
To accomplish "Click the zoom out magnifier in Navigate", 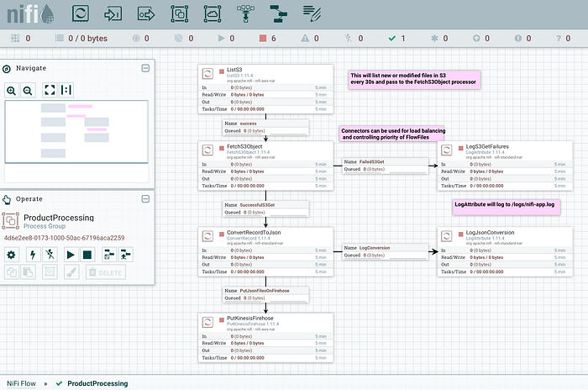I will tap(28, 91).
